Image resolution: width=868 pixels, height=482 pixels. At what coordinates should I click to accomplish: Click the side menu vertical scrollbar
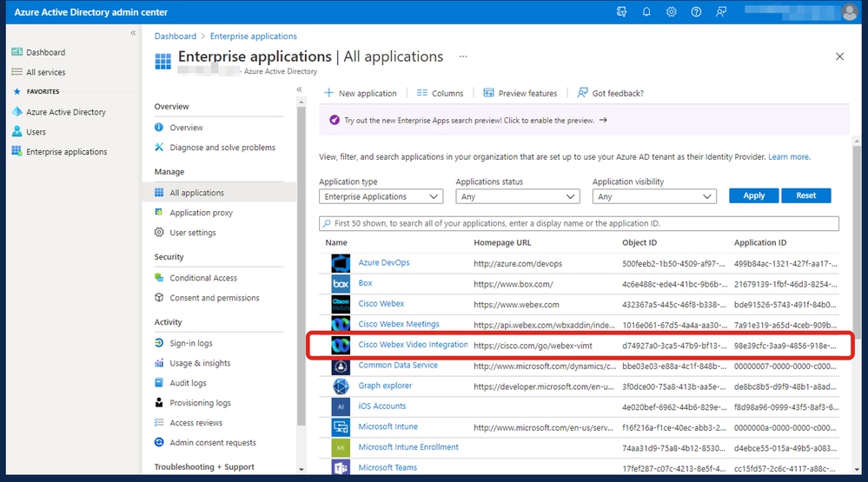[301, 266]
